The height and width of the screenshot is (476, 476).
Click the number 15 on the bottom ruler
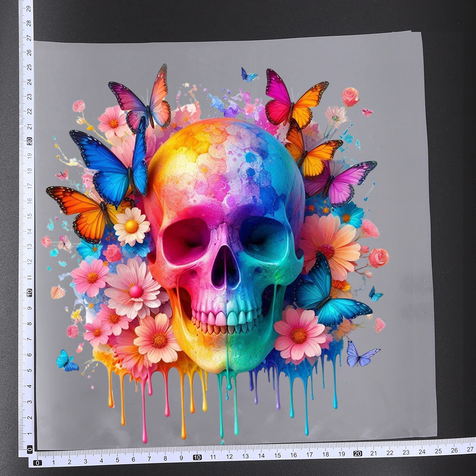tap(278, 456)
